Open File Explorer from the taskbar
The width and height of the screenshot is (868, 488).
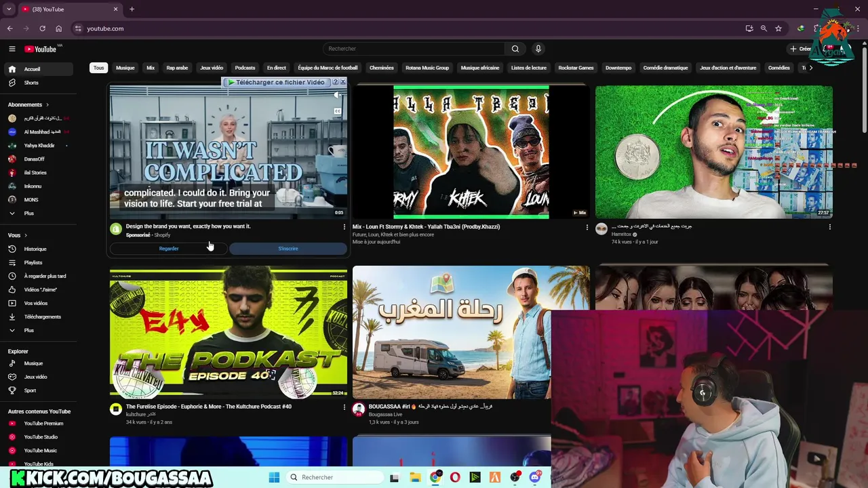(415, 477)
